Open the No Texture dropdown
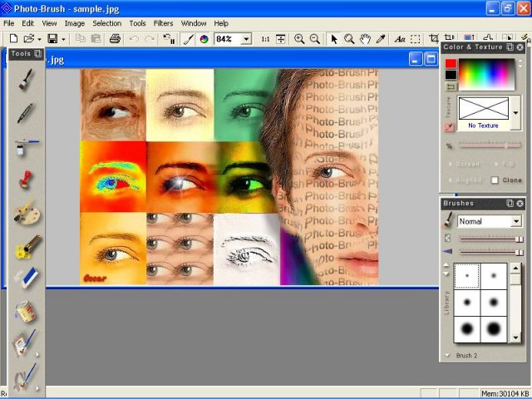 click(515, 113)
